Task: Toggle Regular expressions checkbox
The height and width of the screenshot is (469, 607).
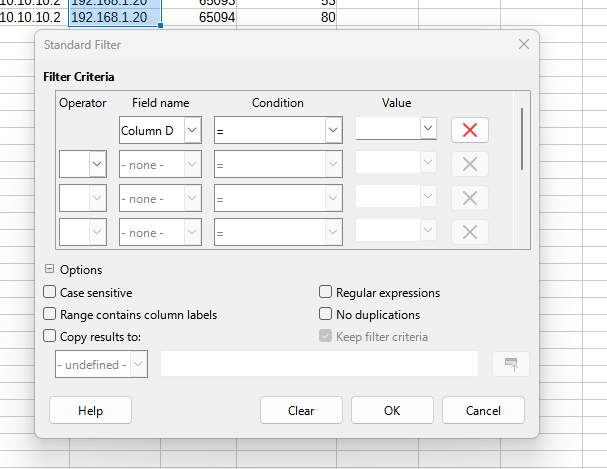Action: click(x=325, y=292)
